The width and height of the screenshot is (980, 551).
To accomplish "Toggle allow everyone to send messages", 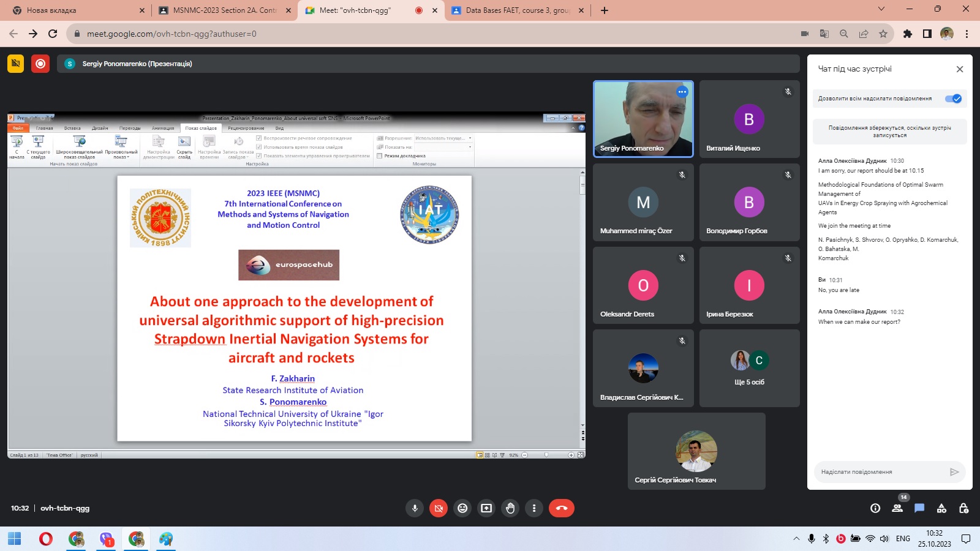I will (953, 99).
